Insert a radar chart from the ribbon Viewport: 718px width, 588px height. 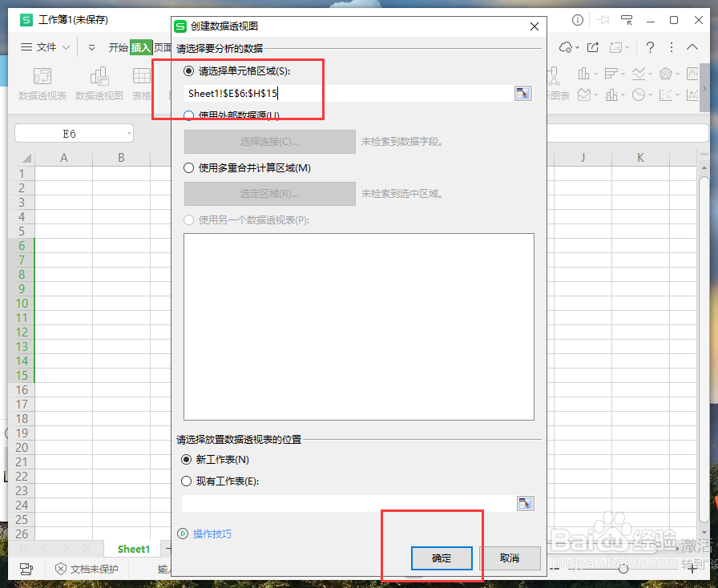[x=666, y=73]
